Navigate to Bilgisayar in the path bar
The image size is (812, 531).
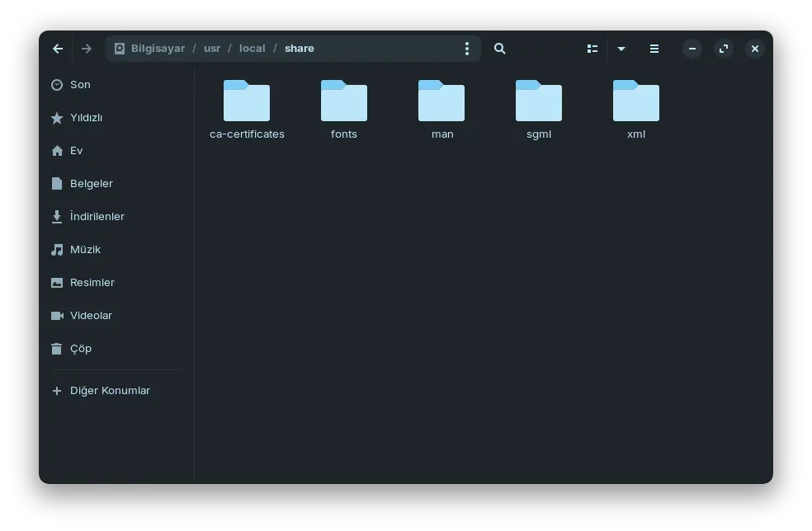tap(158, 49)
